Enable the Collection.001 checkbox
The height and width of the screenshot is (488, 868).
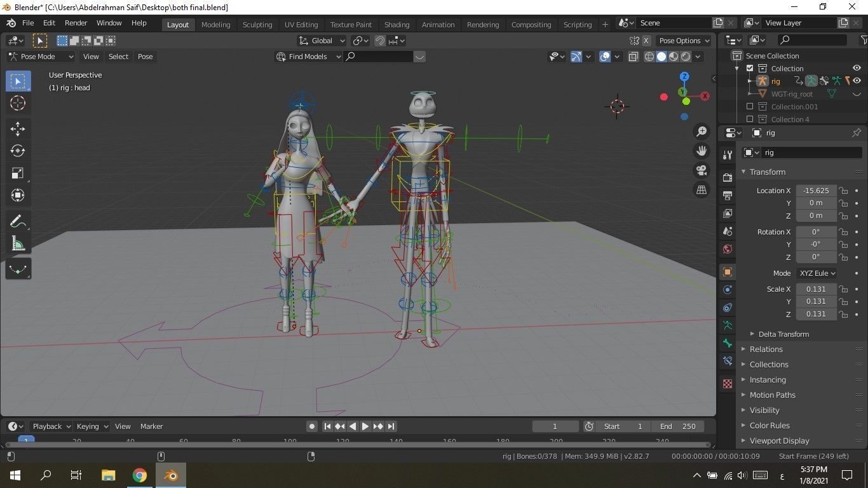(750, 107)
